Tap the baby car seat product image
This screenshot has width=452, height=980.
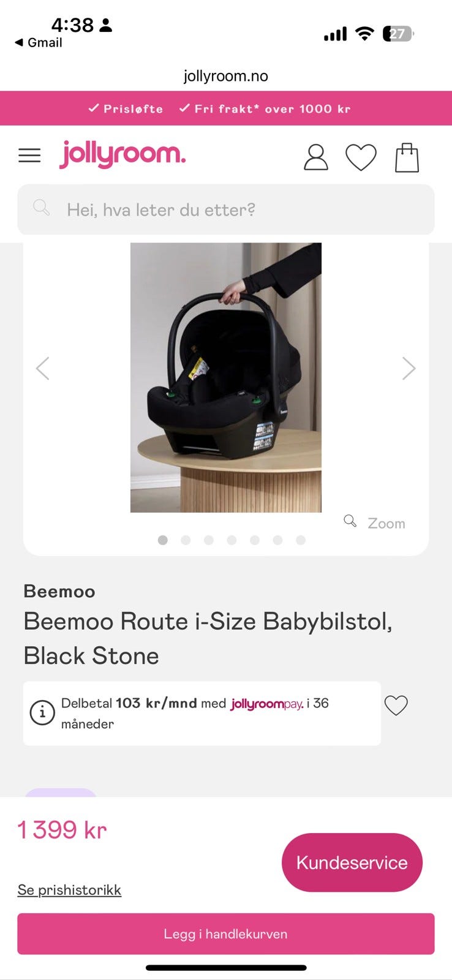226,377
